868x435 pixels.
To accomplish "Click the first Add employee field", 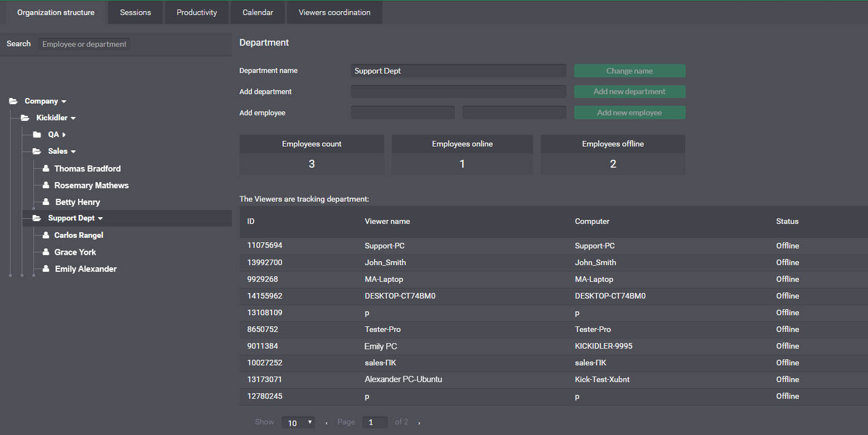I will click(x=403, y=113).
